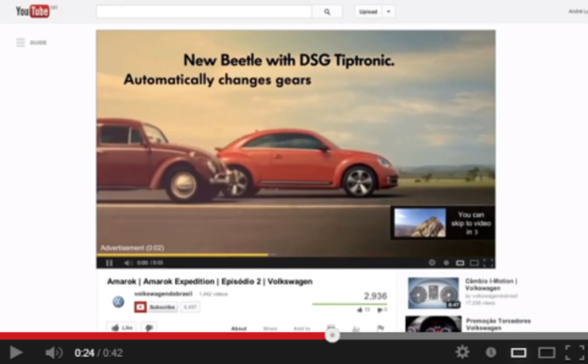
Task: Switch to the About tab
Action: 239,328
